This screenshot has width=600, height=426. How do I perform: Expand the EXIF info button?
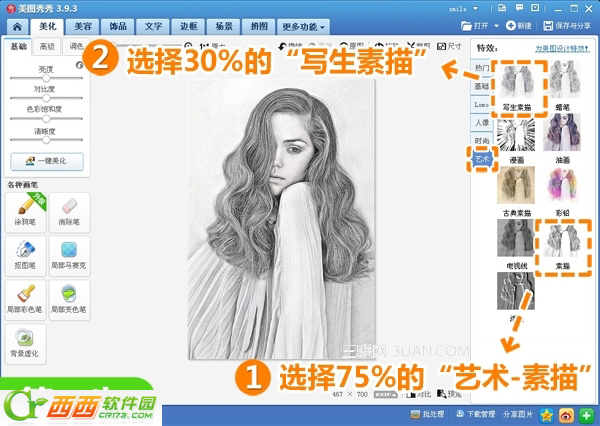coord(385,394)
